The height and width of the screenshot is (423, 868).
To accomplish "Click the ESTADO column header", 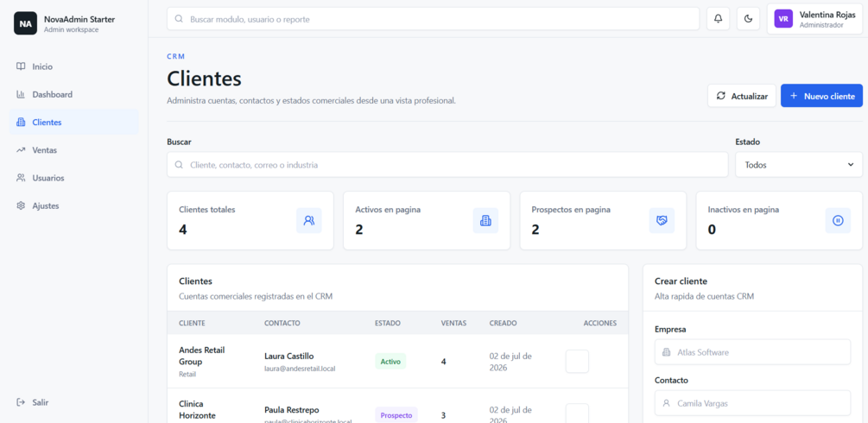I will coord(388,323).
